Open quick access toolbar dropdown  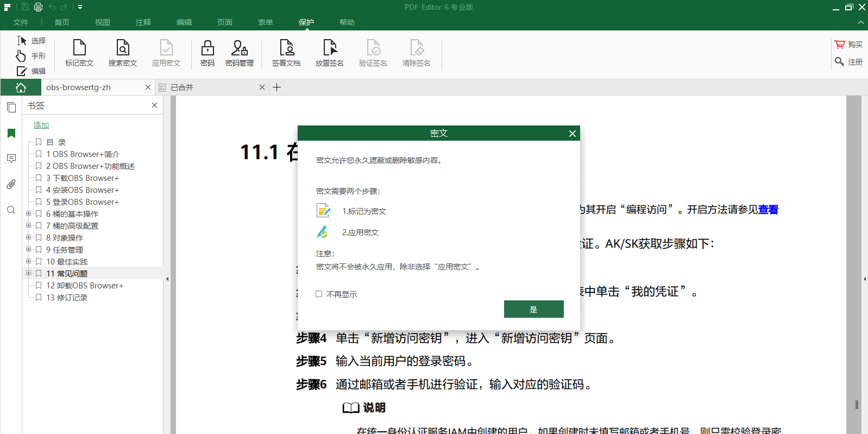pos(80,7)
